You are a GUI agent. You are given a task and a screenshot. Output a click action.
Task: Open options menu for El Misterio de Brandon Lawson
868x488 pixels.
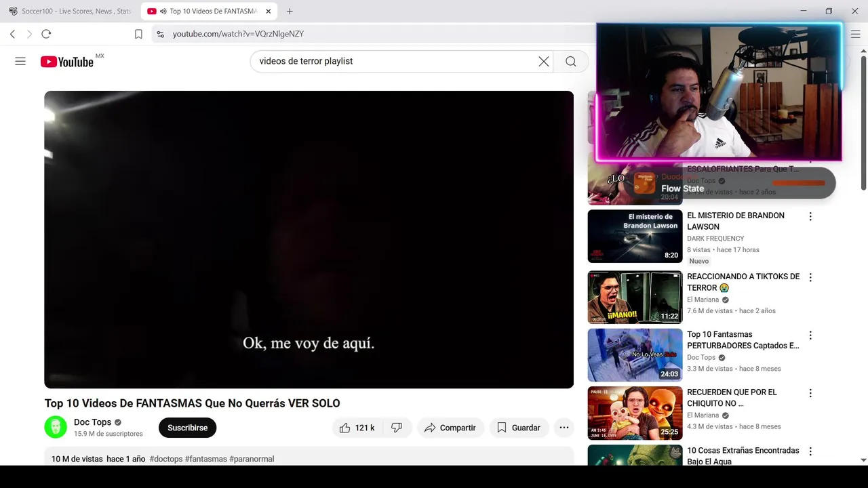[x=810, y=216]
